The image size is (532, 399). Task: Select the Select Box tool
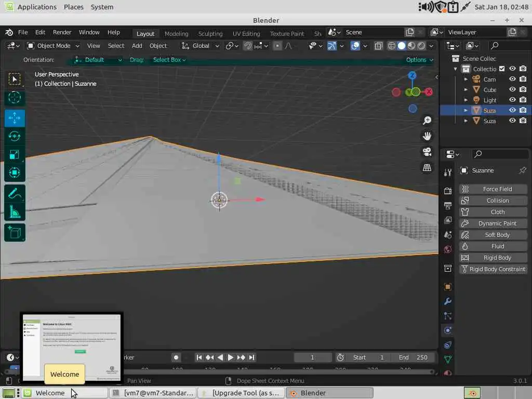click(15, 79)
